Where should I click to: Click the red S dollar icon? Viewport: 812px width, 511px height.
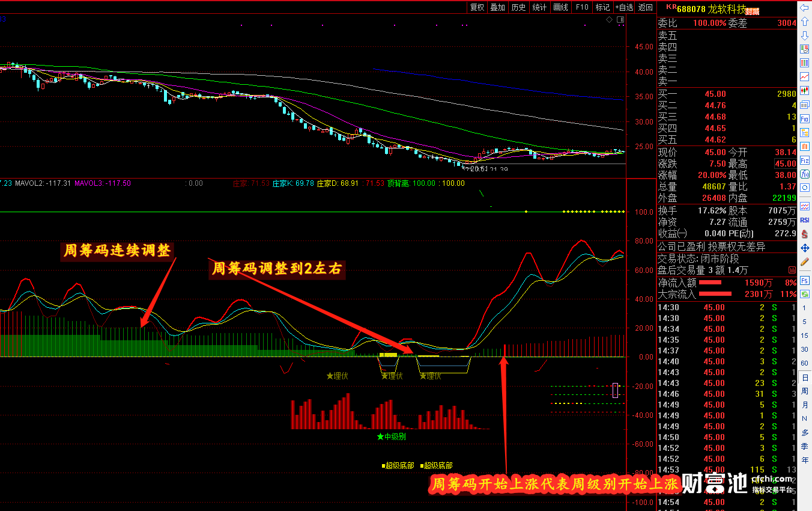804,234
